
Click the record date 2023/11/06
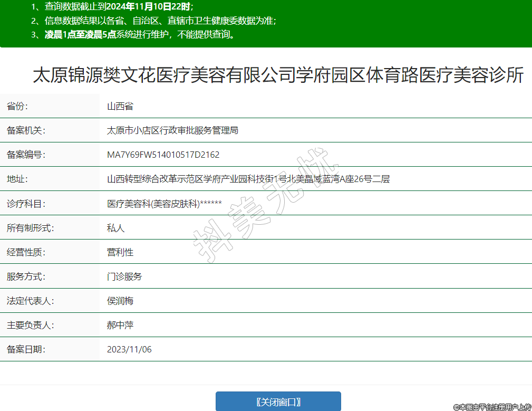(129, 349)
